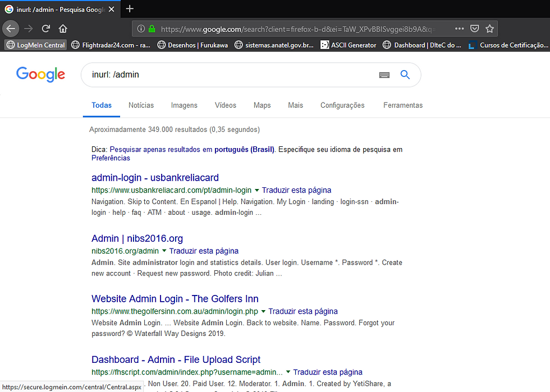Click the thegolfersinn.com.au/admin/login.php URL text
This screenshot has height=392, width=550.
(175, 311)
